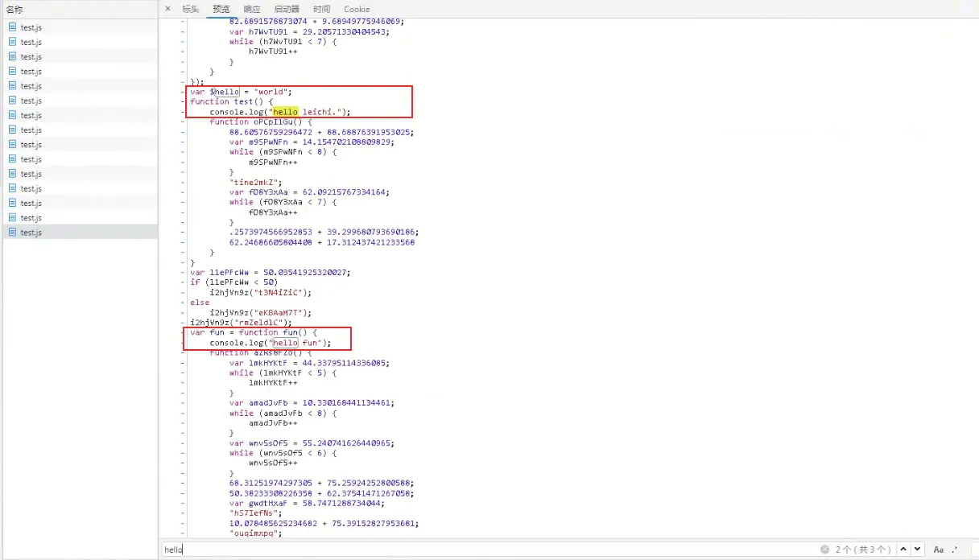Screen dimensions: 979x560
Task: Select the first test.js request in list
Action: click(31, 27)
